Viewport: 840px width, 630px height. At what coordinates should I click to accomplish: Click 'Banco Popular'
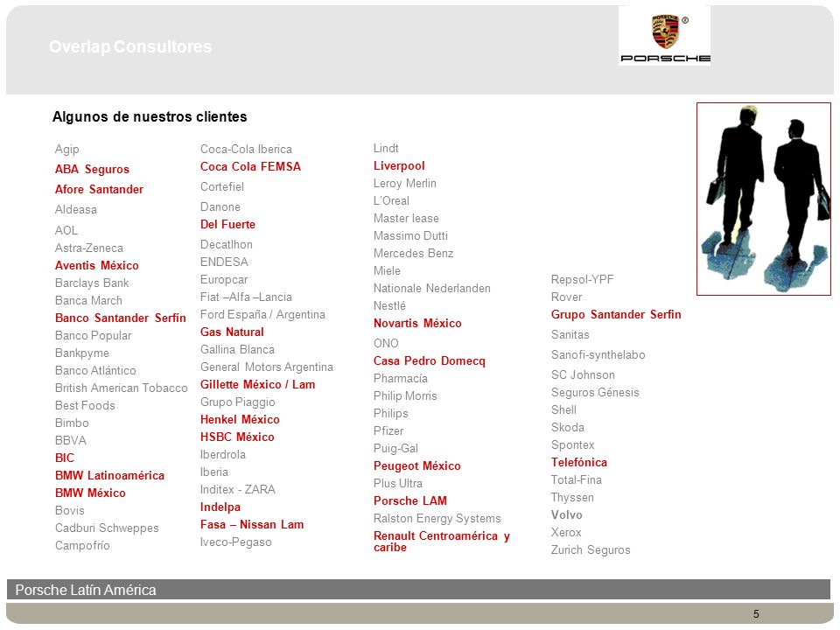94,336
